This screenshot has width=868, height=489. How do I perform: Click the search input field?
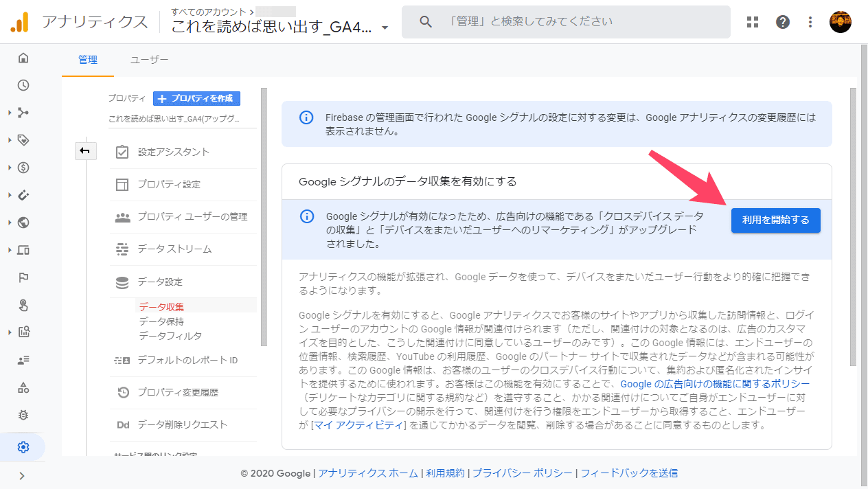pyautogui.click(x=566, y=22)
